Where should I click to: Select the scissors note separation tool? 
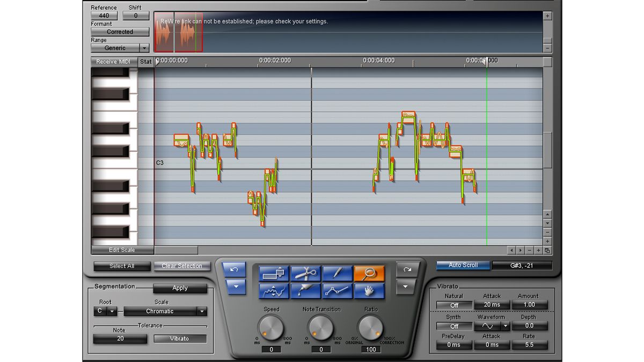[304, 274]
